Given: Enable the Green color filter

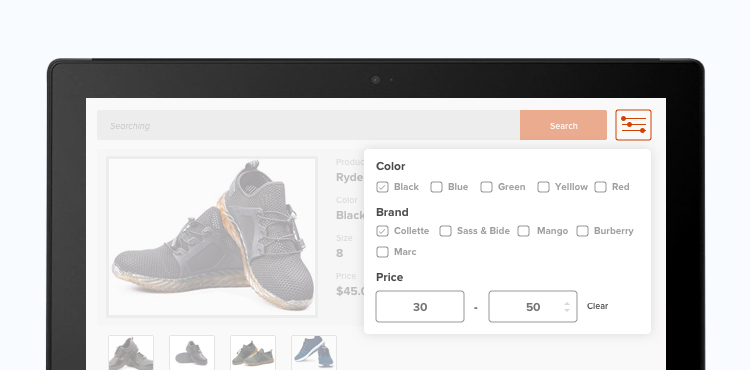Looking at the screenshot, I should click(x=486, y=187).
